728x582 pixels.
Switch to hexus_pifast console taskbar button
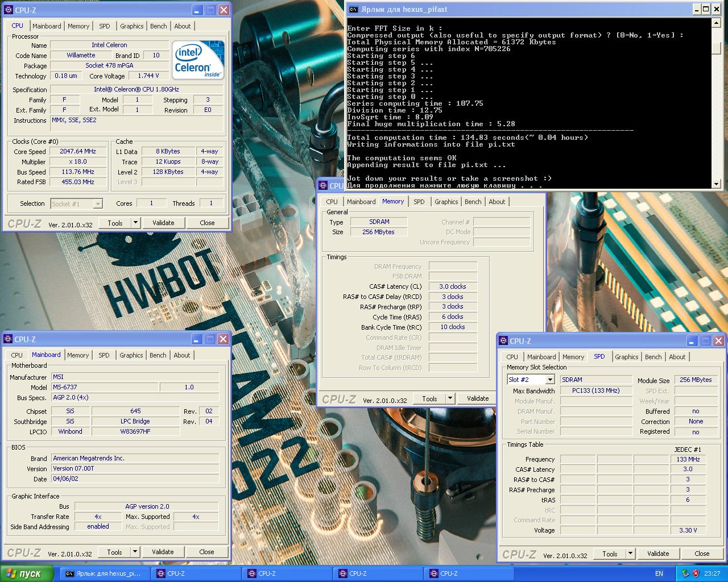pyautogui.click(x=105, y=573)
